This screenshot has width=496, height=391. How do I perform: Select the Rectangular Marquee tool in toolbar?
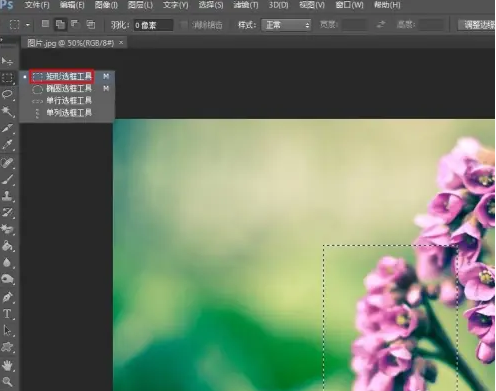tap(7, 77)
